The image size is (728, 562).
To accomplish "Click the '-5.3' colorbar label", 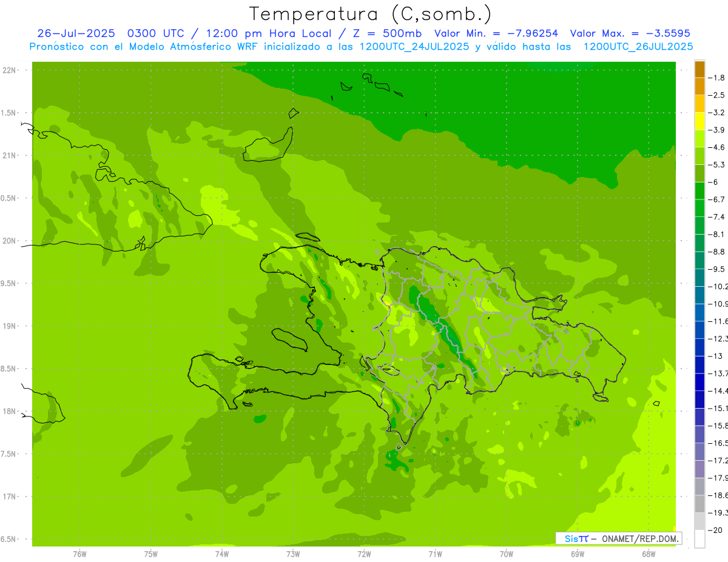I will point(717,164).
